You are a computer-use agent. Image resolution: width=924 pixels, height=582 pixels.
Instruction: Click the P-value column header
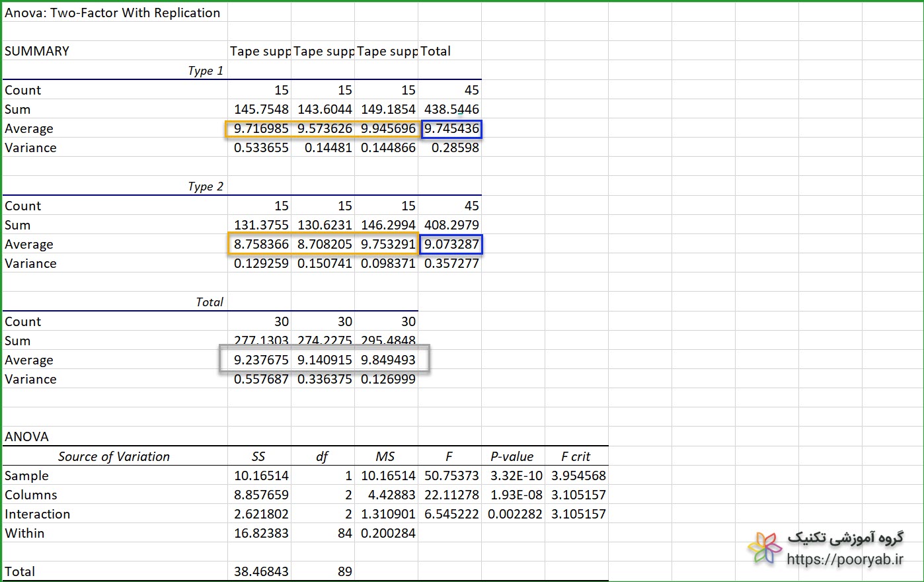[512, 457]
